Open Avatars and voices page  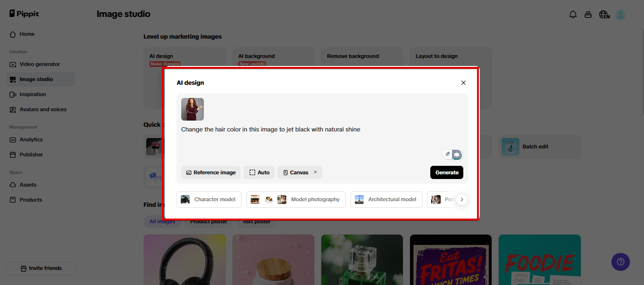(x=43, y=109)
